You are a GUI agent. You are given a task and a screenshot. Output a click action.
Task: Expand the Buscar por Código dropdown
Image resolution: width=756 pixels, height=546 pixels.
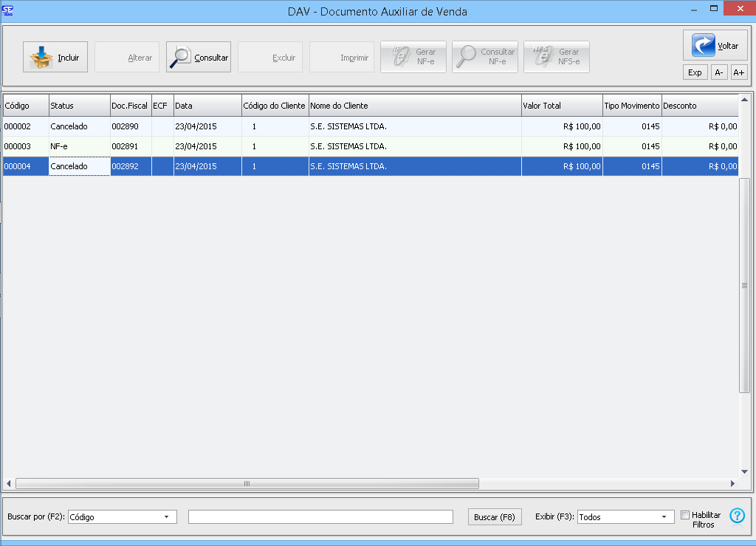(166, 517)
